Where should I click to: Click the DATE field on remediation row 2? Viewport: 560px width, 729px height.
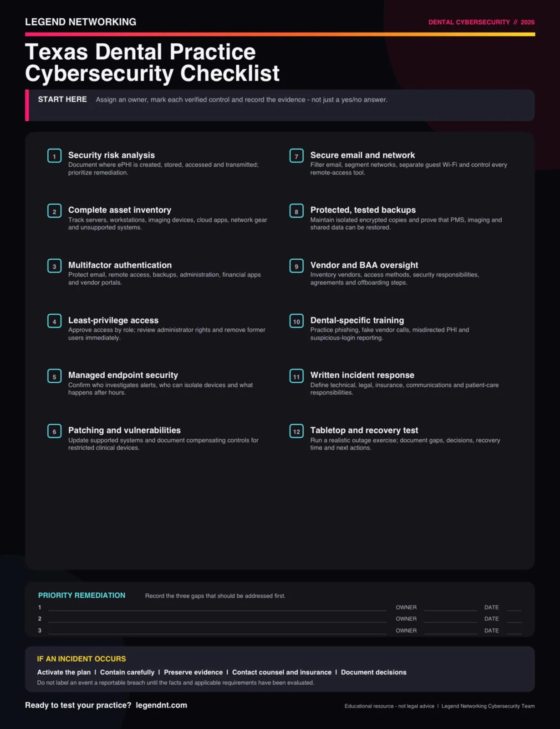(514, 619)
